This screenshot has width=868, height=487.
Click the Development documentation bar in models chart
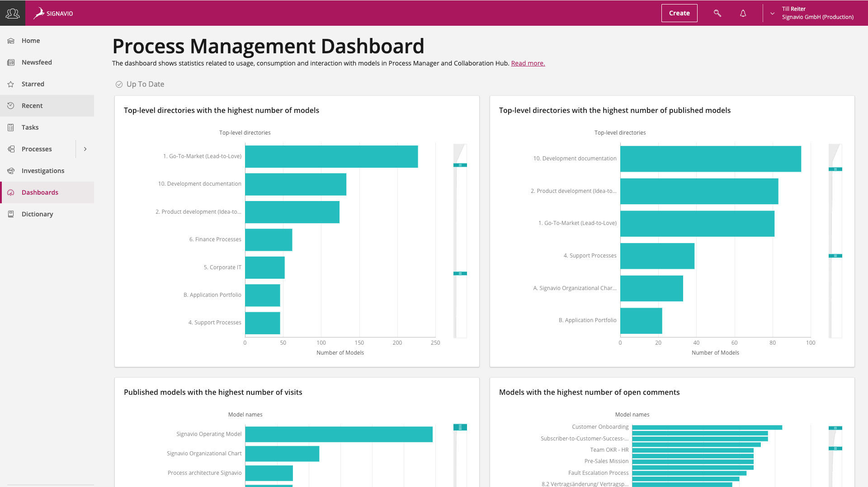click(296, 184)
